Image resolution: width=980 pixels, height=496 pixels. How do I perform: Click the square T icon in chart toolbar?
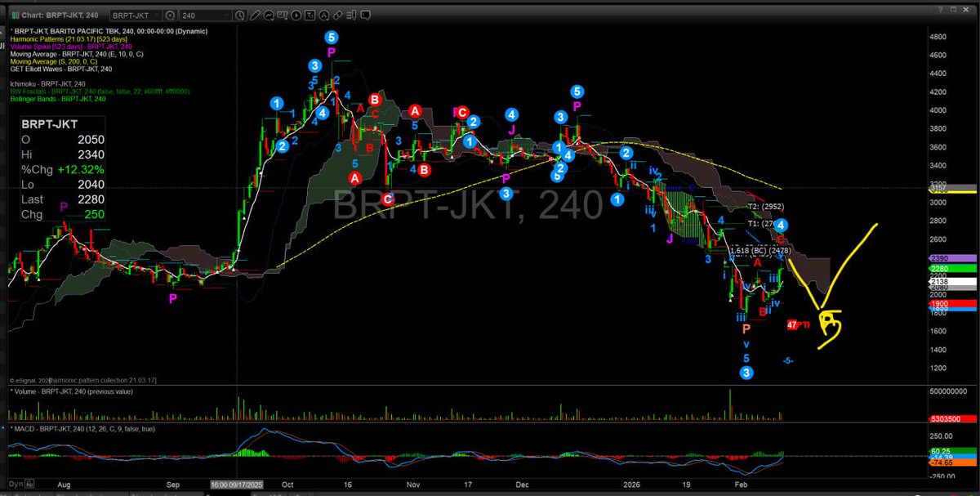(x=310, y=16)
